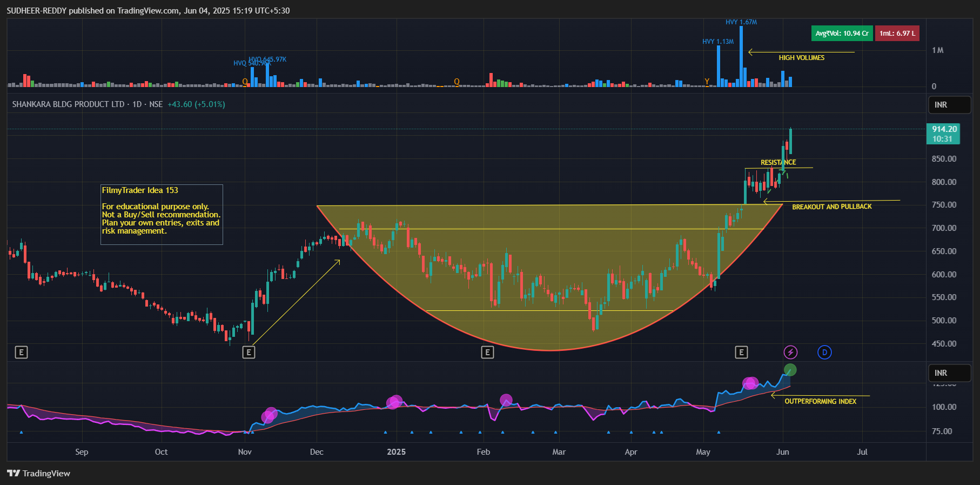The height and width of the screenshot is (485, 980).
Task: Click the SHANKARA BLDG PRODUCT LTD symbol title
Action: [x=68, y=104]
